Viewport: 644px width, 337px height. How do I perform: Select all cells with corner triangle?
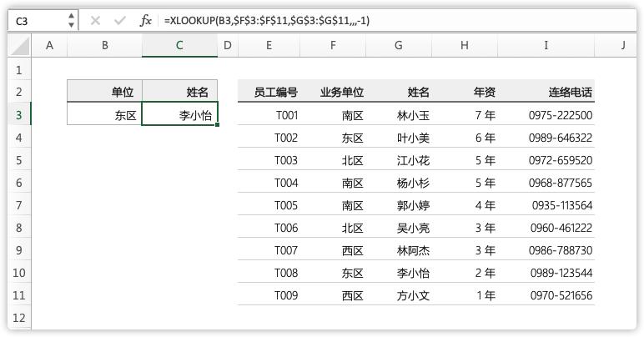(x=20, y=46)
